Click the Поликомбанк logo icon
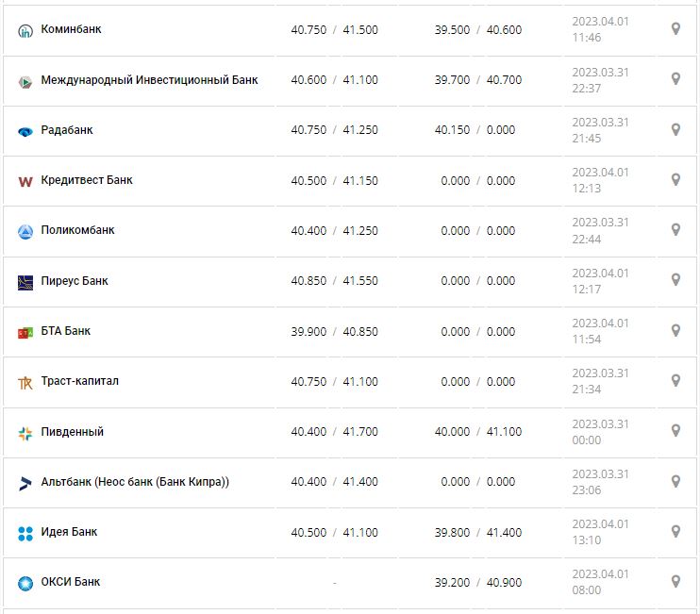The height and width of the screenshot is (614, 700). [x=25, y=231]
